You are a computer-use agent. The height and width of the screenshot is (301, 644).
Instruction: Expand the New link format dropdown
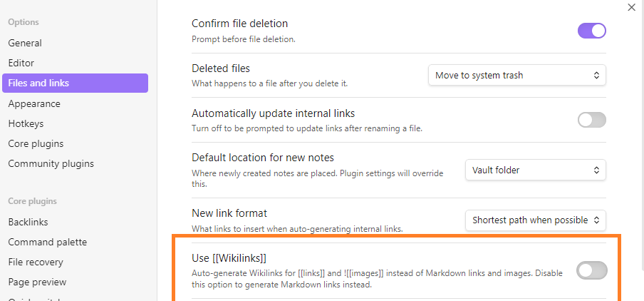[x=536, y=220]
